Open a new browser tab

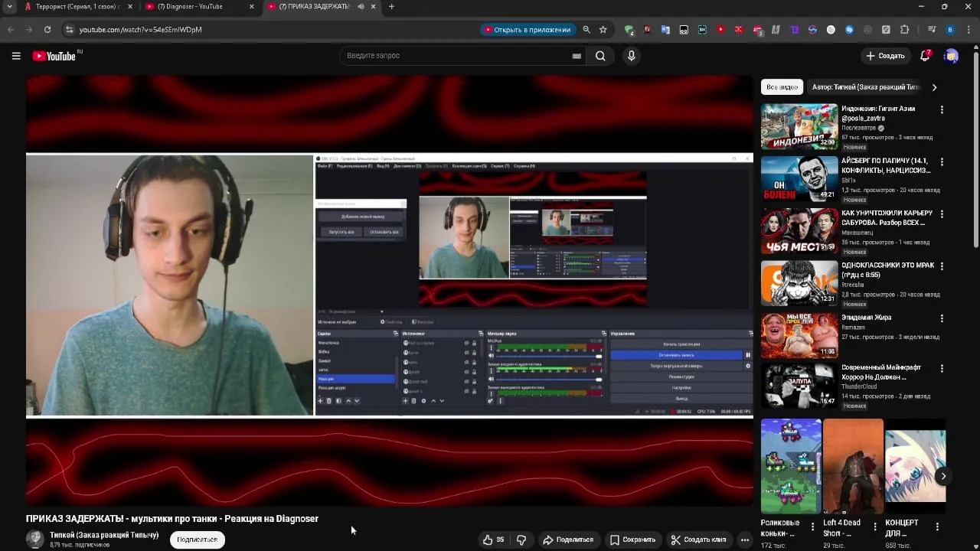pos(391,7)
